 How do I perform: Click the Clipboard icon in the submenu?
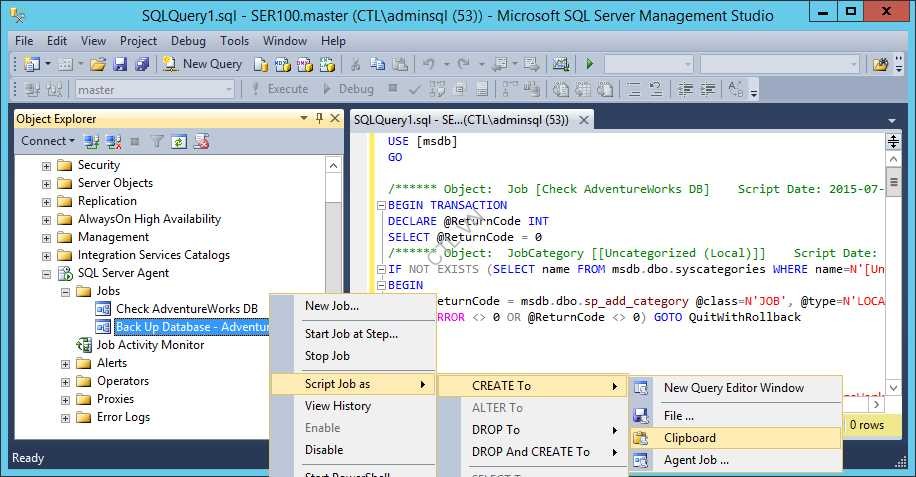click(642, 438)
